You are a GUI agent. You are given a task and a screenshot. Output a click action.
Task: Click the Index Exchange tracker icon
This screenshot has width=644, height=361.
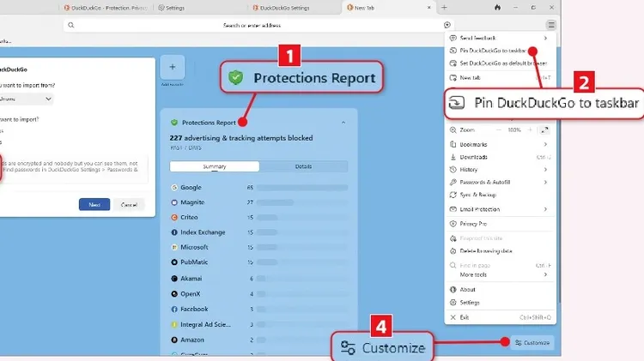pyautogui.click(x=174, y=232)
